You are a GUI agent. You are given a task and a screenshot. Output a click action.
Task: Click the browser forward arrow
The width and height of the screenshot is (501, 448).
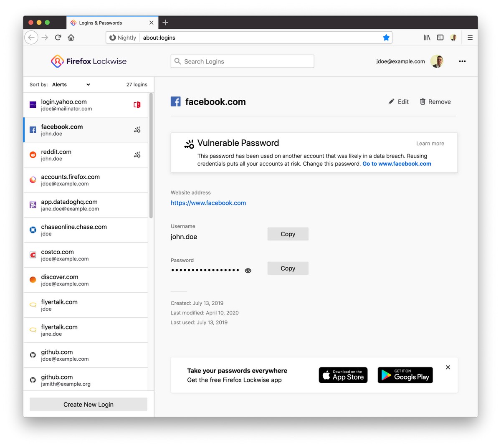pyautogui.click(x=45, y=38)
